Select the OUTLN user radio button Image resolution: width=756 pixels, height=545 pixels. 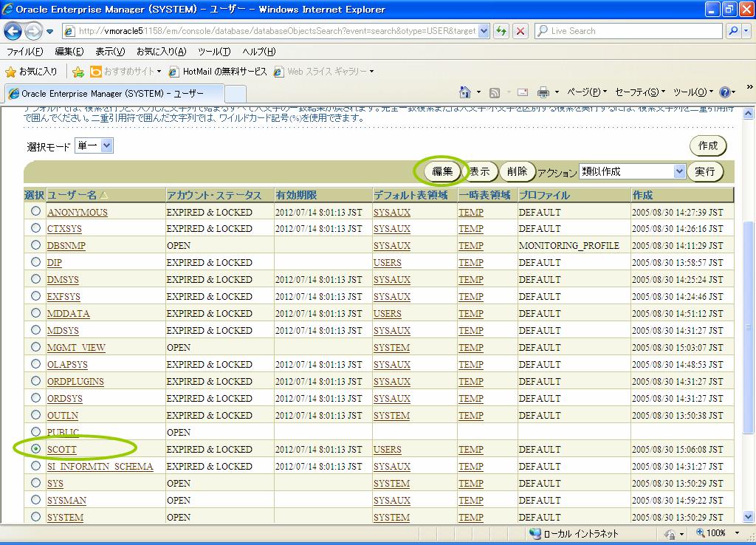coord(35,414)
